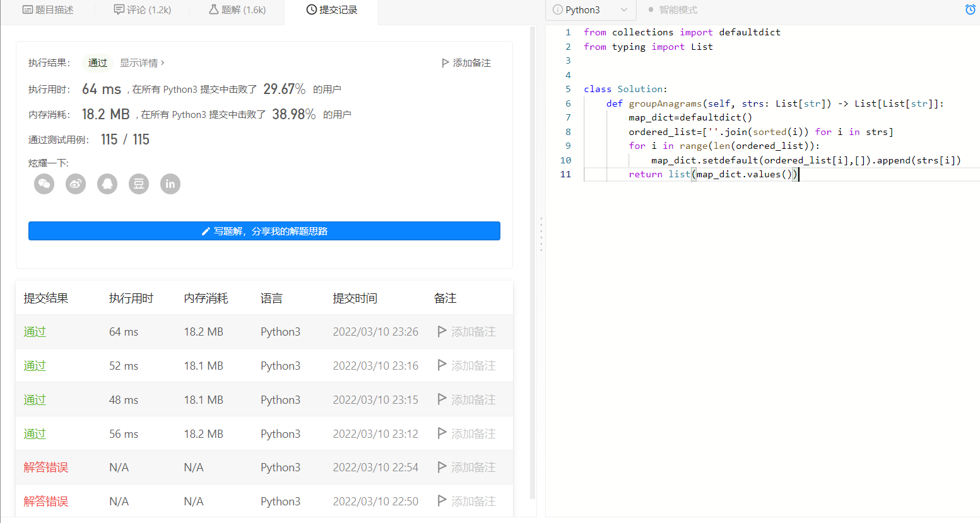Click flag icon for 23:16 submission
Screen dimensions: 980x523
(x=442, y=365)
